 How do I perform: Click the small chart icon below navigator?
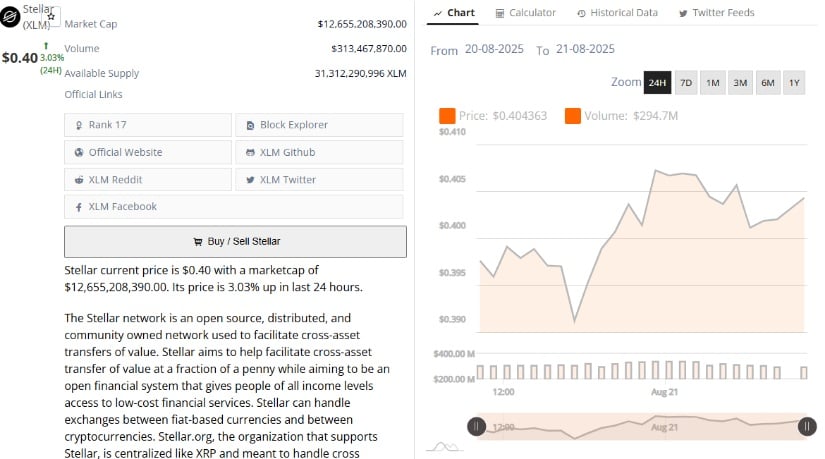[445, 447]
